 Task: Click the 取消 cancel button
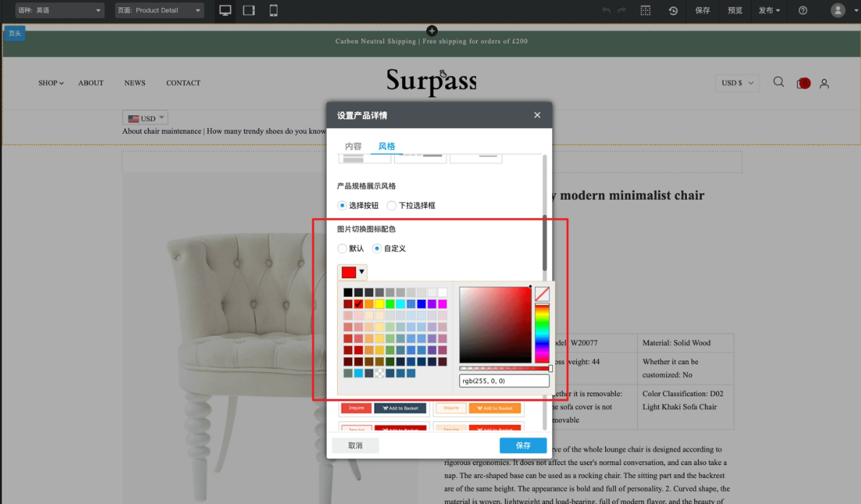pos(355,445)
